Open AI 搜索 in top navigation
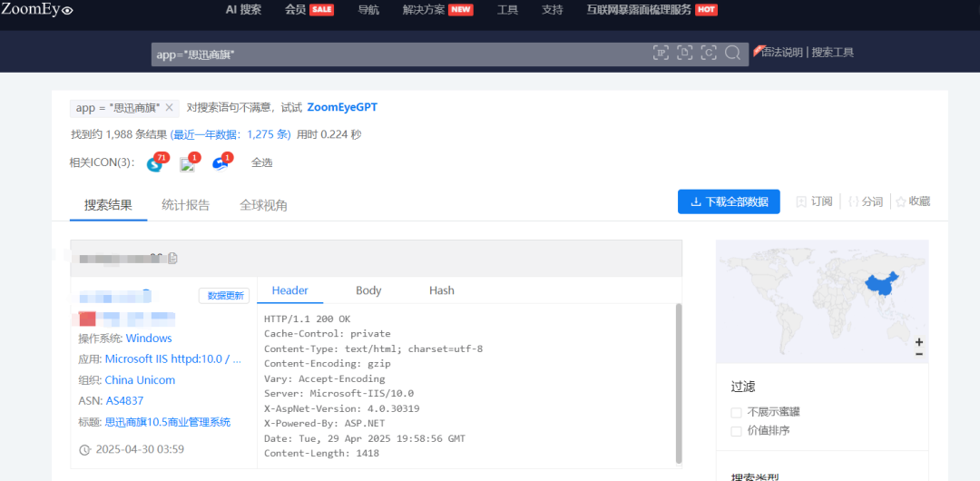The height and width of the screenshot is (481, 980). 244,9
